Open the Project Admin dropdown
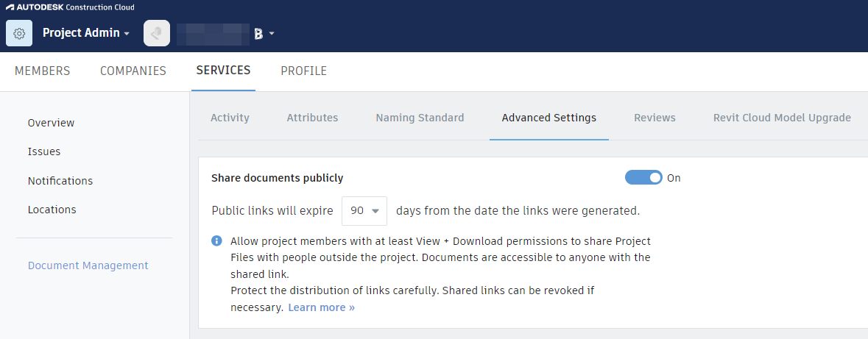This screenshot has width=868, height=339. (x=85, y=33)
